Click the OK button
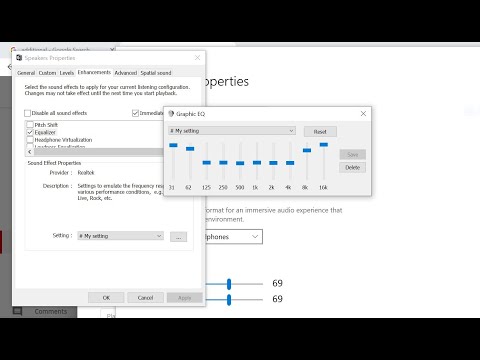 click(106, 298)
